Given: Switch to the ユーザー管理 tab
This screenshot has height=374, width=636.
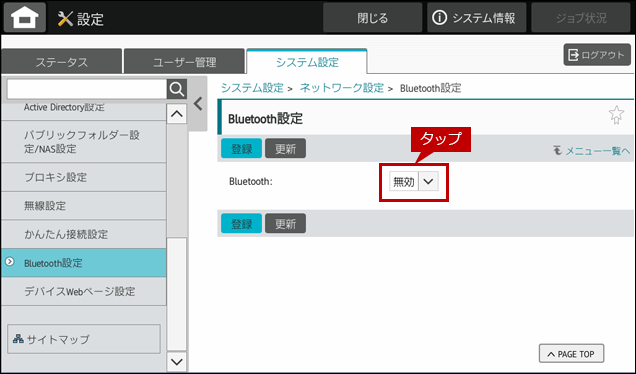Looking at the screenshot, I should [185, 62].
